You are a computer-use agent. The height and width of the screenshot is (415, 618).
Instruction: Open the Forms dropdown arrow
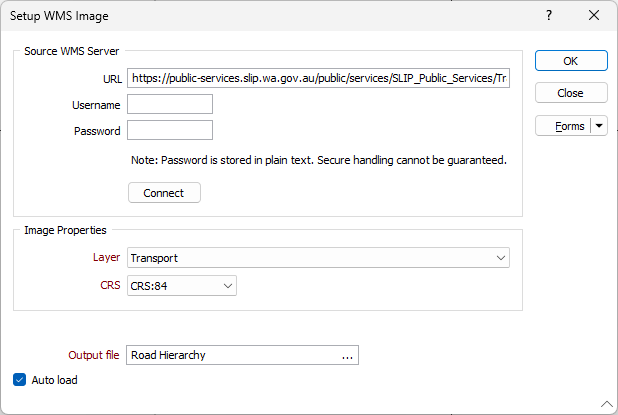[x=599, y=126]
